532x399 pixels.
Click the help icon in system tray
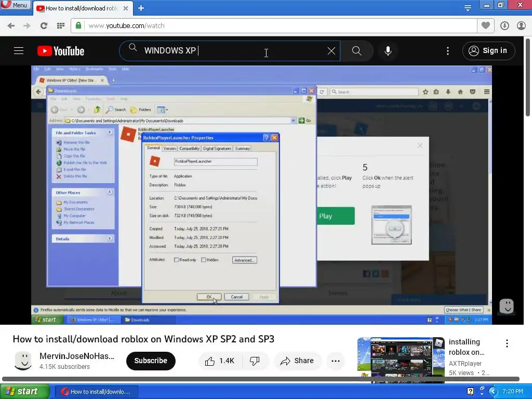tap(470, 392)
